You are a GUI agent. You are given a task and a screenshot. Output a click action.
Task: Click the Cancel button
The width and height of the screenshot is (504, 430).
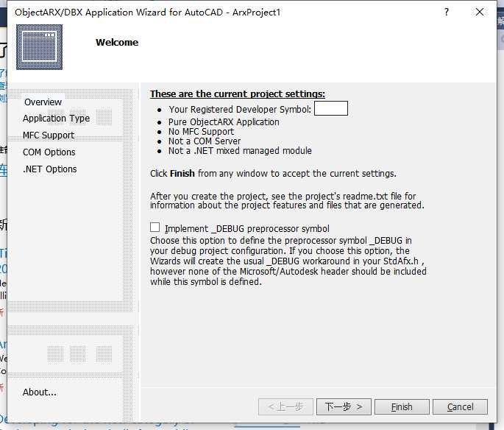click(x=460, y=407)
